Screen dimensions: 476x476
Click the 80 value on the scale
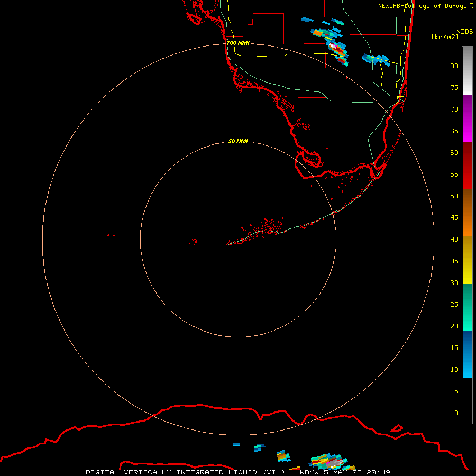(454, 66)
